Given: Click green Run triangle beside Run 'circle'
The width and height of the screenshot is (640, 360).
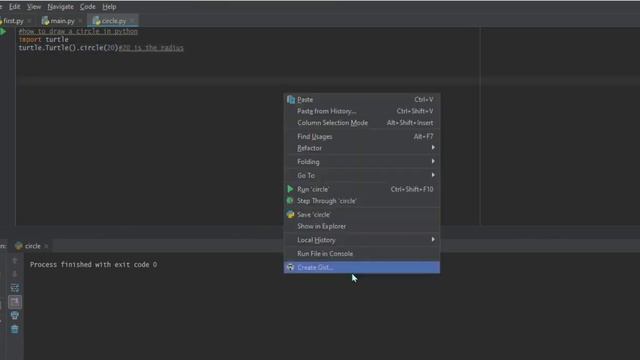Looking at the screenshot, I should pos(290,189).
